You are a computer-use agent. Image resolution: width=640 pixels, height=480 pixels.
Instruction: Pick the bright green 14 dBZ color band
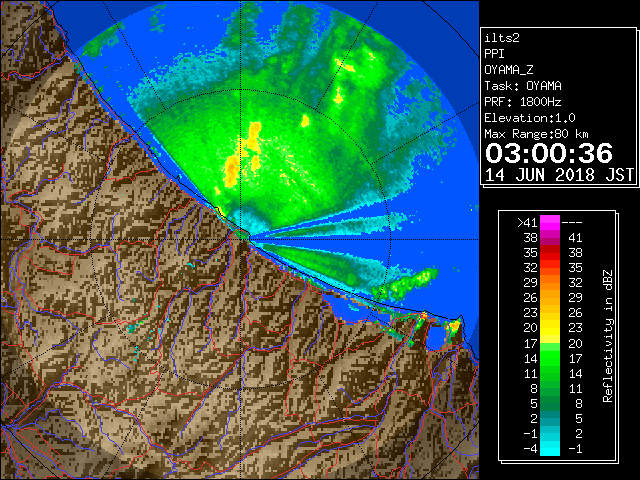click(550, 358)
